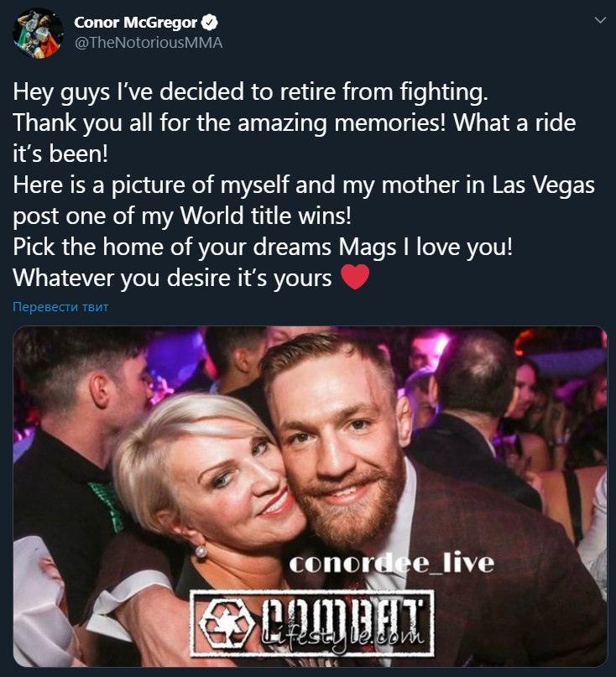Click the blue verified badge

coord(210,23)
